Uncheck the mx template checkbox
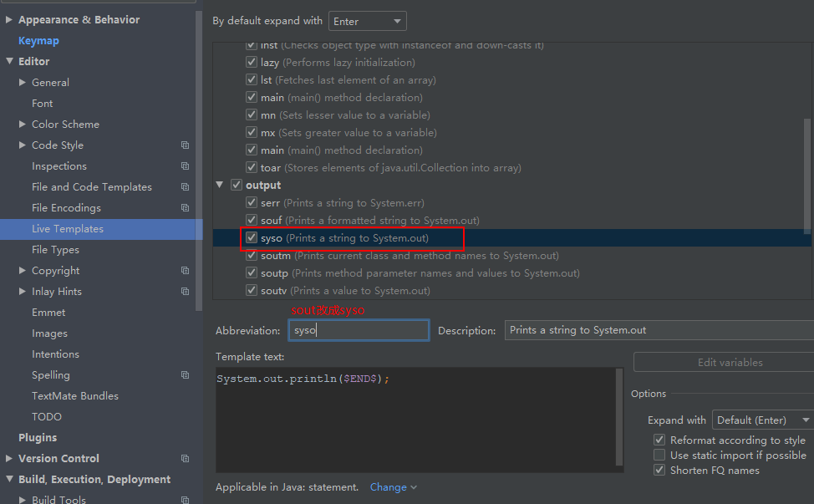Screen dimensions: 814x504 coord(252,132)
